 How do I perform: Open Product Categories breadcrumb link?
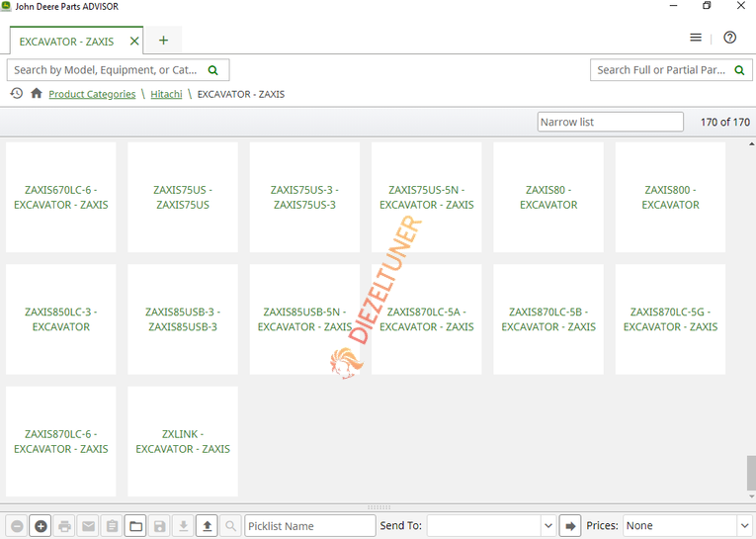coord(92,94)
